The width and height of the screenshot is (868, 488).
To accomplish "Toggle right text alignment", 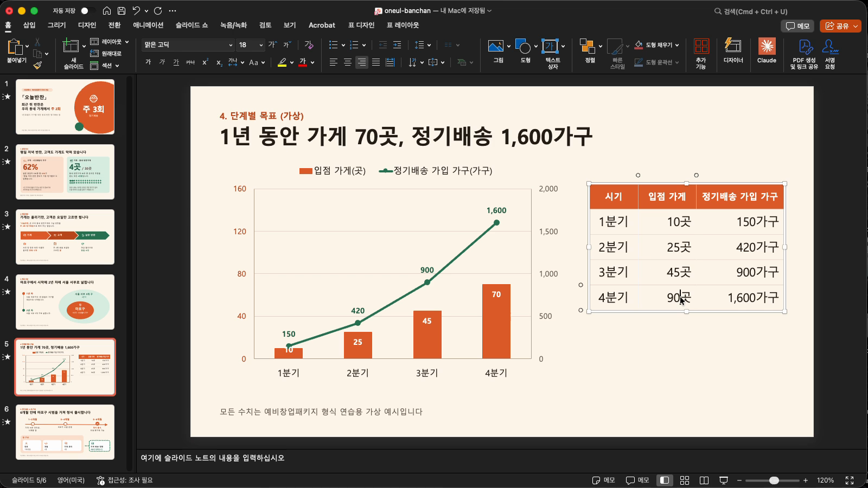I will (x=362, y=62).
